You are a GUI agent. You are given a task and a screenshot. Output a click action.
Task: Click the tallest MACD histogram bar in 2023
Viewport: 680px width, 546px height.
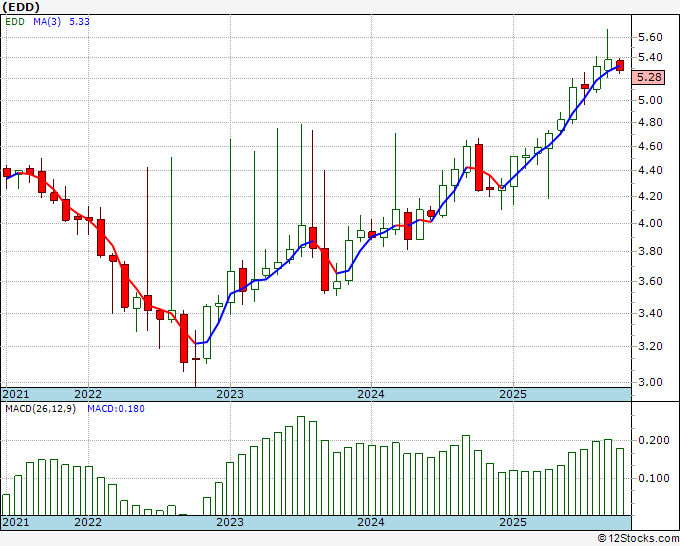[x=300, y=466]
